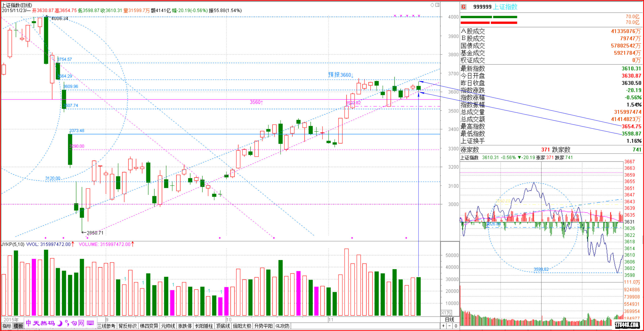The height and width of the screenshot is (331, 644).
Task: Click the 3373.48 price level label
Action: click(x=77, y=130)
